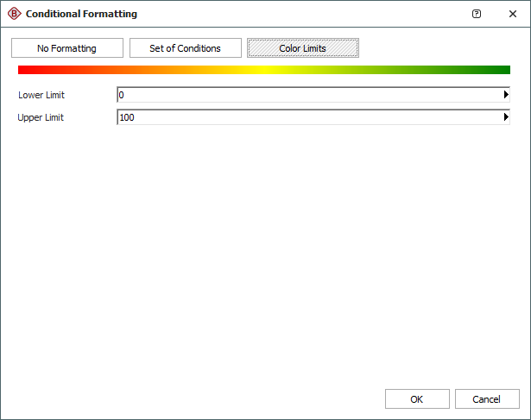Expand the Upper Limit field arrow

pyautogui.click(x=506, y=117)
